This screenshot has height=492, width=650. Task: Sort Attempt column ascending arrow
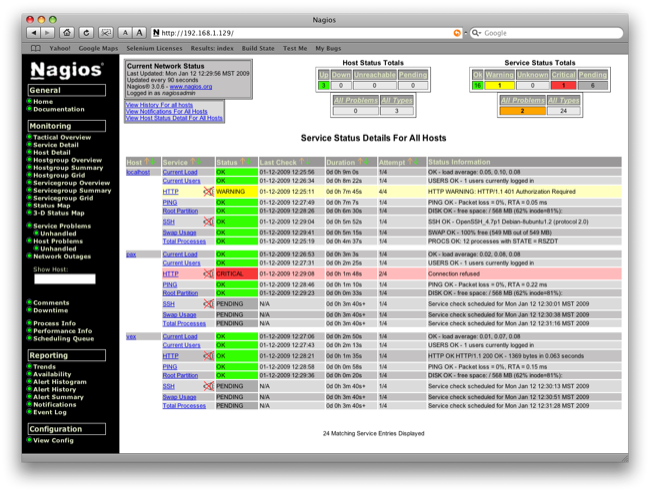pyautogui.click(x=410, y=161)
